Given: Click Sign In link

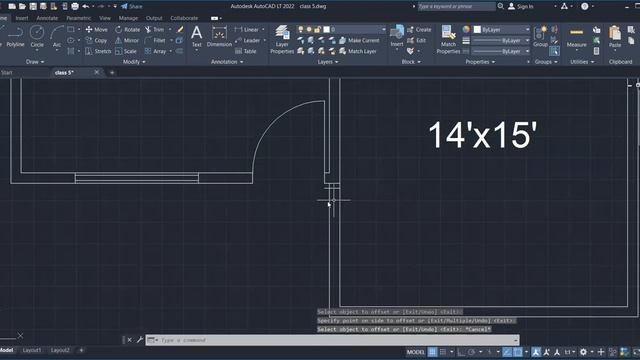Looking at the screenshot, I should coord(520,6).
